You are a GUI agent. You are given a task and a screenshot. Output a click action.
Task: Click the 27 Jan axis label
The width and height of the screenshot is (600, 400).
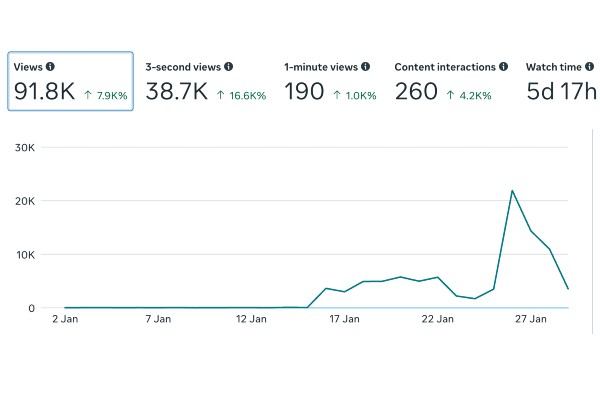pos(531,319)
